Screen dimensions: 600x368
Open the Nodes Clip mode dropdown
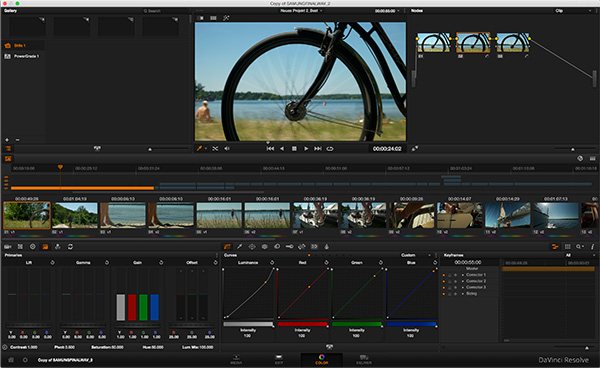tap(573, 11)
